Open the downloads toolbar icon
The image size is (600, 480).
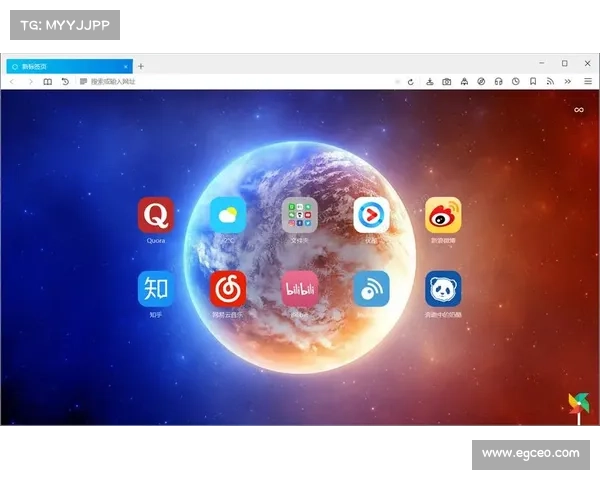[429, 81]
